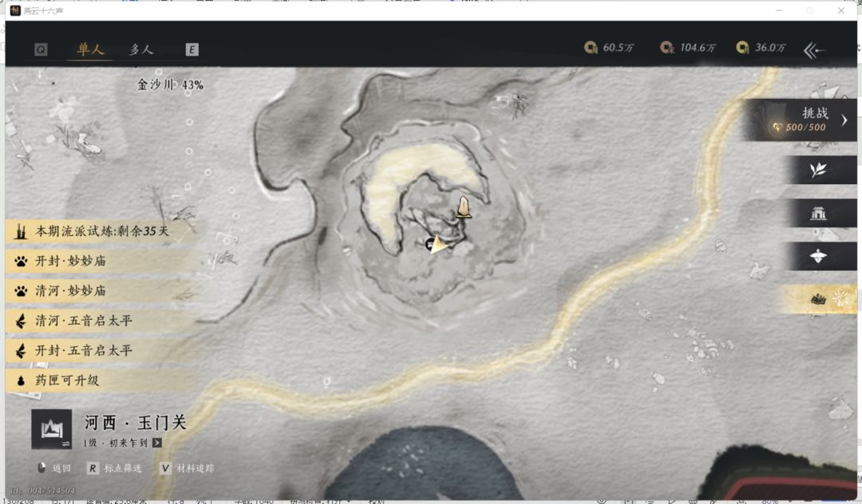Open the gate building side button
Image resolution: width=862 pixels, height=504 pixels.
coord(818,213)
